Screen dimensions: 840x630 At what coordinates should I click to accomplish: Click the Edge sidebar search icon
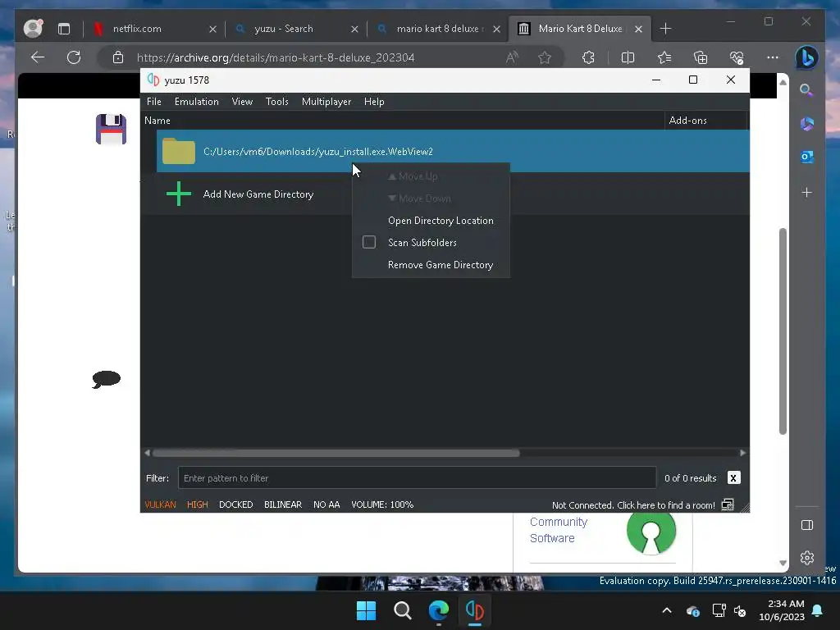pyautogui.click(x=806, y=89)
